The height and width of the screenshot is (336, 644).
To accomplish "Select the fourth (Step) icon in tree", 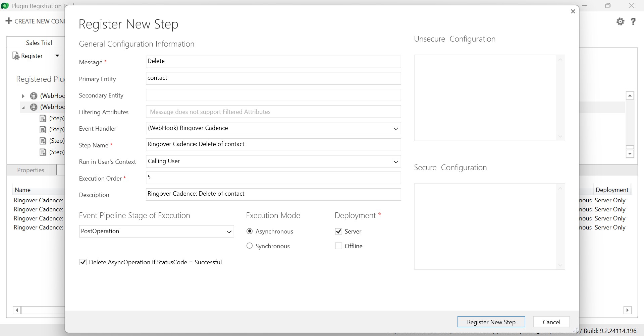I will point(43,152).
